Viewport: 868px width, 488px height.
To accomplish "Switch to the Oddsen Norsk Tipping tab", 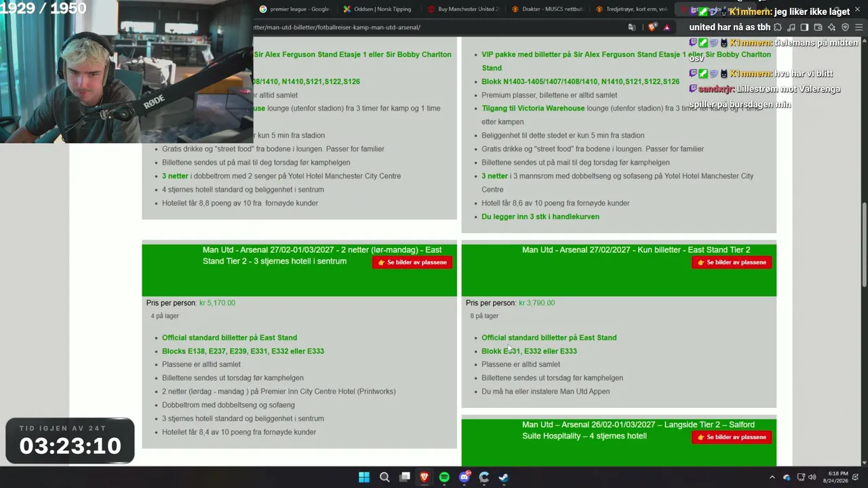I will 378,9.
